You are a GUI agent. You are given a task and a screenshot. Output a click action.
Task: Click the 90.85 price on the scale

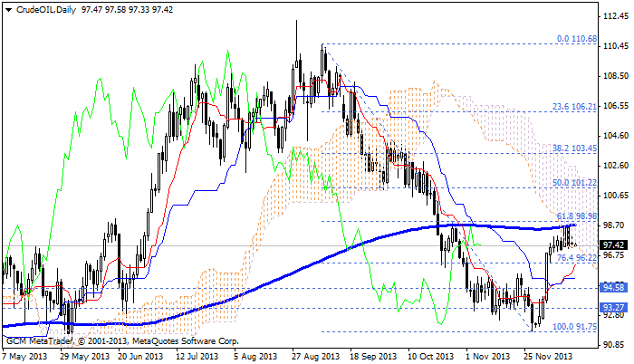coord(614,345)
